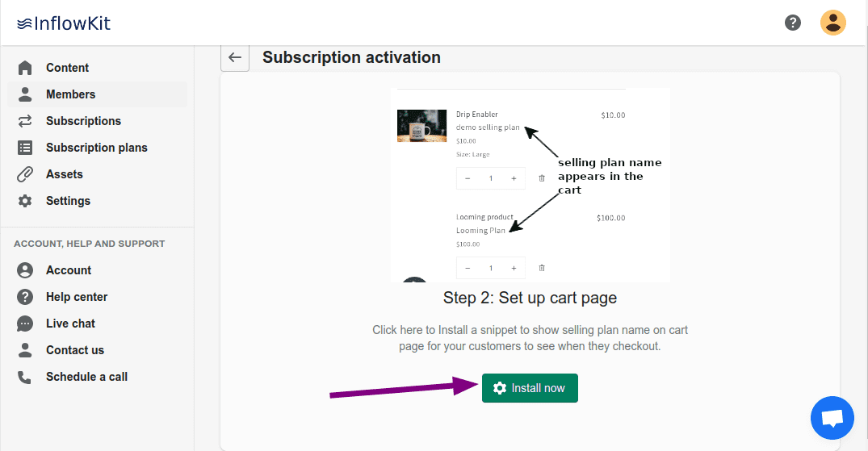Open the blue chat widget bubble
The width and height of the screenshot is (868, 451).
tap(832, 418)
